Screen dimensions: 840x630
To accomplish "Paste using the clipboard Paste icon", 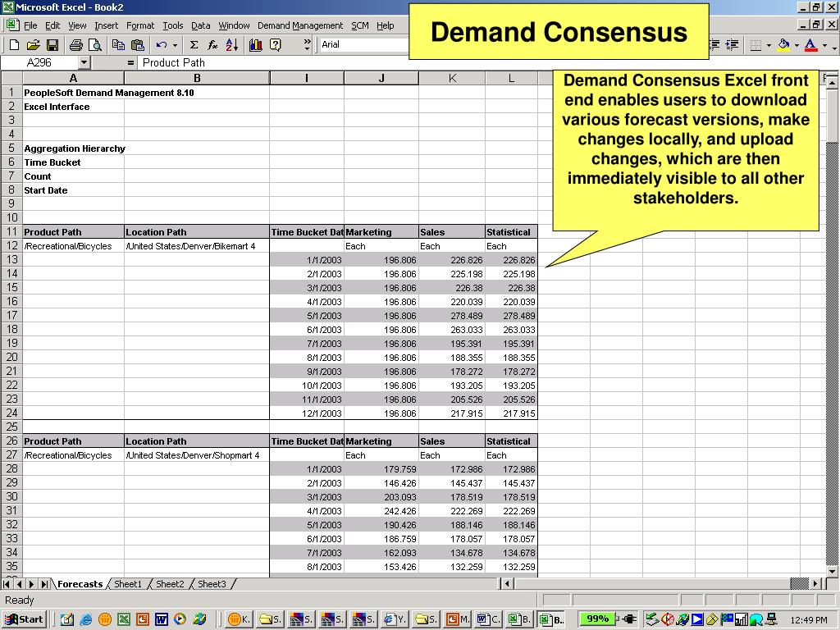I will pos(138,45).
